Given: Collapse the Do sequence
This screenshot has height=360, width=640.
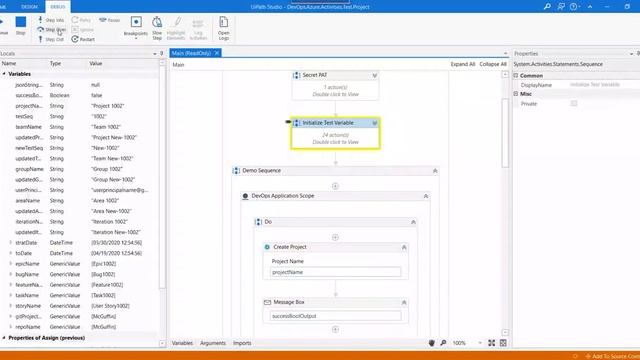Looking at the screenshot, I should click(x=413, y=222).
